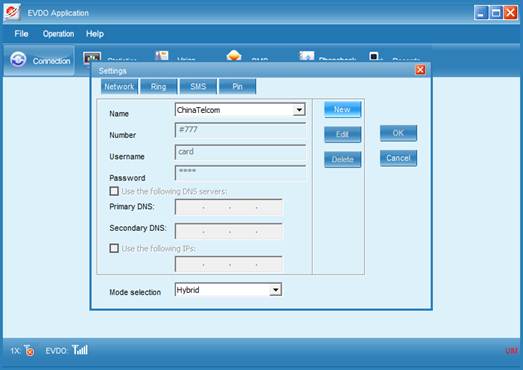Click the 'Settings' dialog title text
The width and height of the screenshot is (523, 370).
[112, 71]
